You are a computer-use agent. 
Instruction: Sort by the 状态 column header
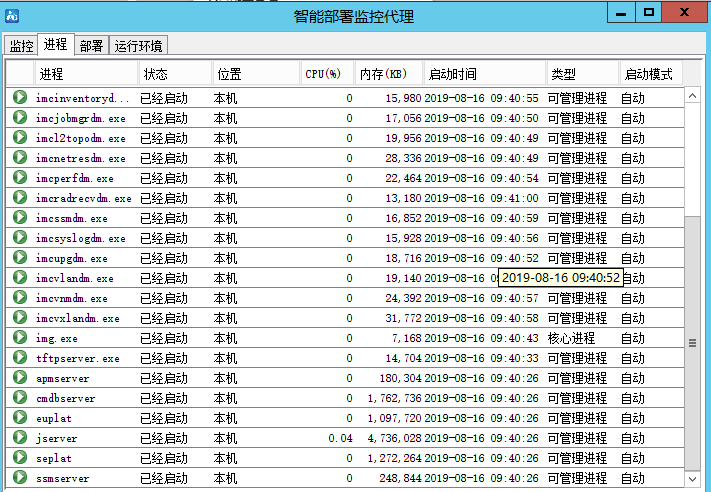[175, 74]
